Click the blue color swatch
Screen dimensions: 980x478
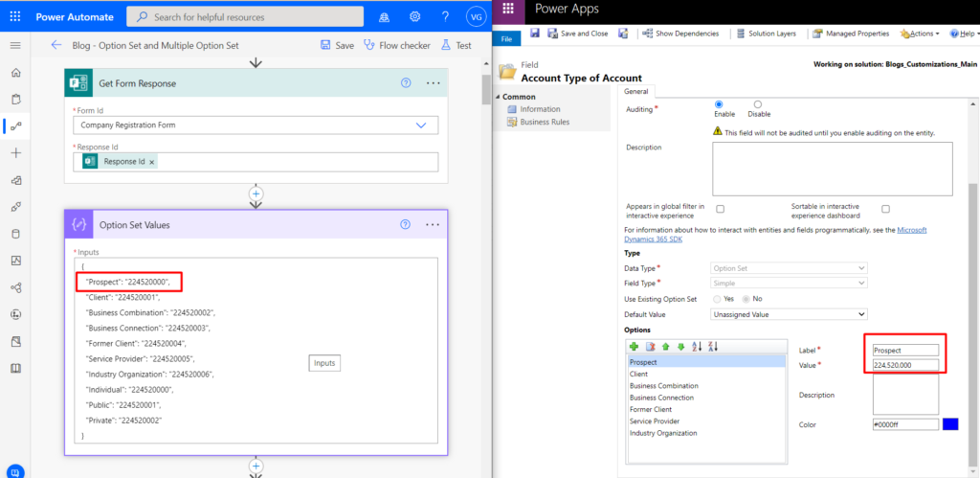[950, 424]
